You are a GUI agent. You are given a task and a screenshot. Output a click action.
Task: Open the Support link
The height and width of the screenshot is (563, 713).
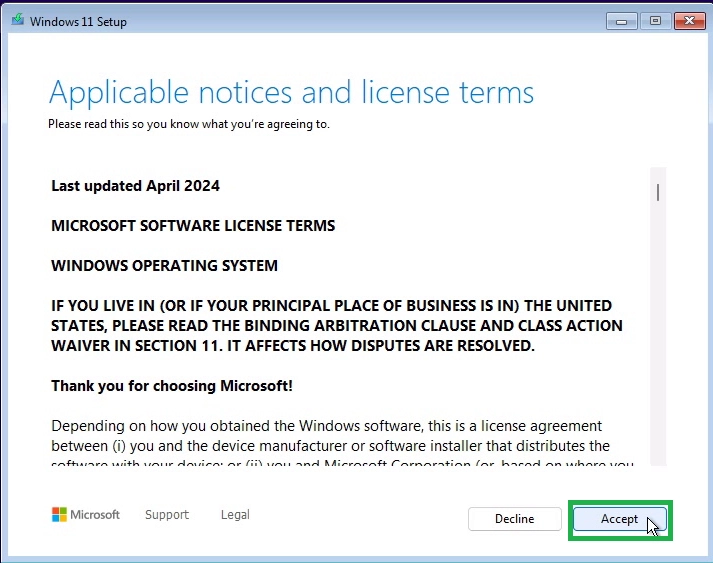167,515
